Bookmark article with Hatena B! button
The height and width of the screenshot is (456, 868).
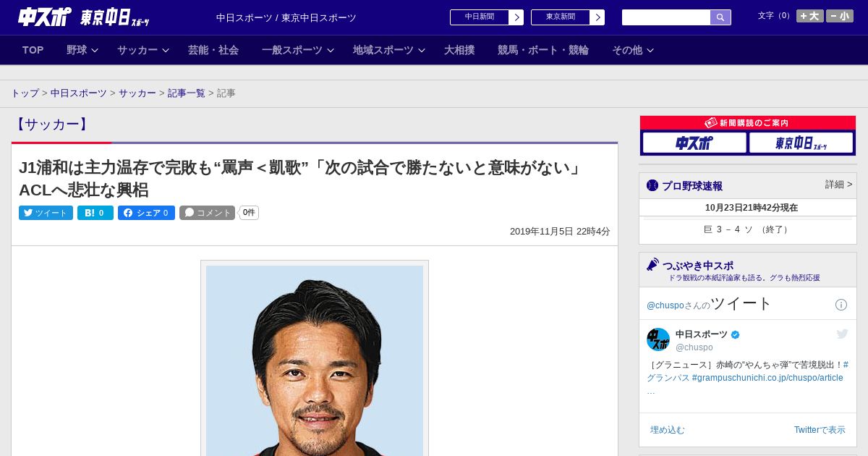pyautogui.click(x=95, y=213)
